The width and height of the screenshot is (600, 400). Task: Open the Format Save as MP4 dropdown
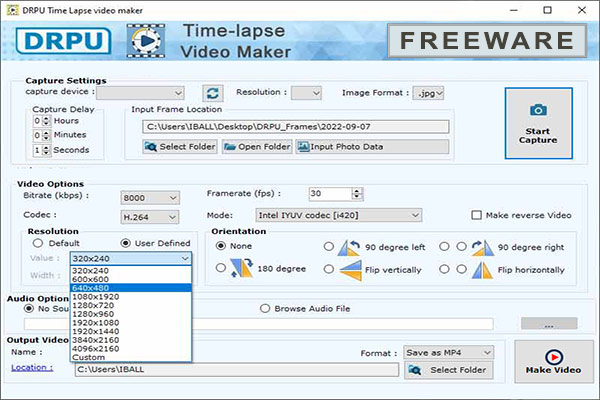[x=448, y=353]
